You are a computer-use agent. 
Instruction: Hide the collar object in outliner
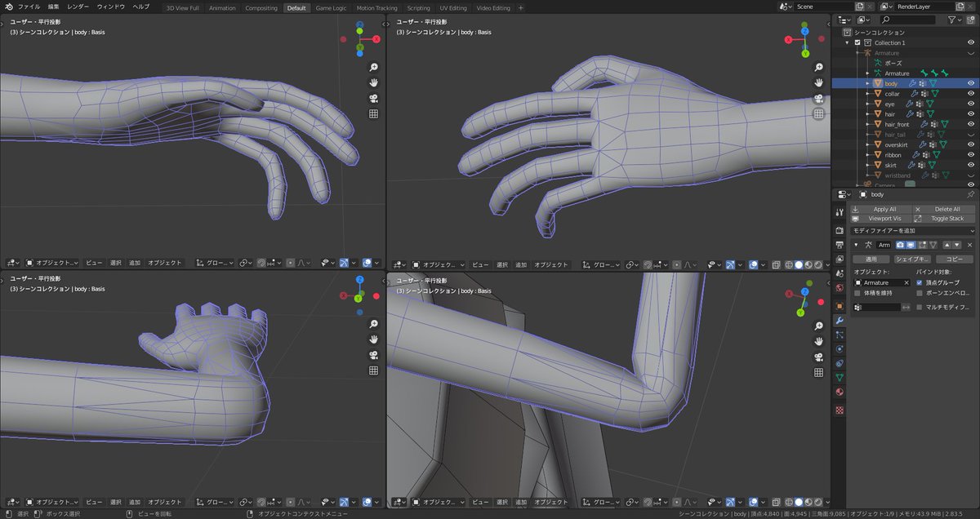(x=971, y=94)
